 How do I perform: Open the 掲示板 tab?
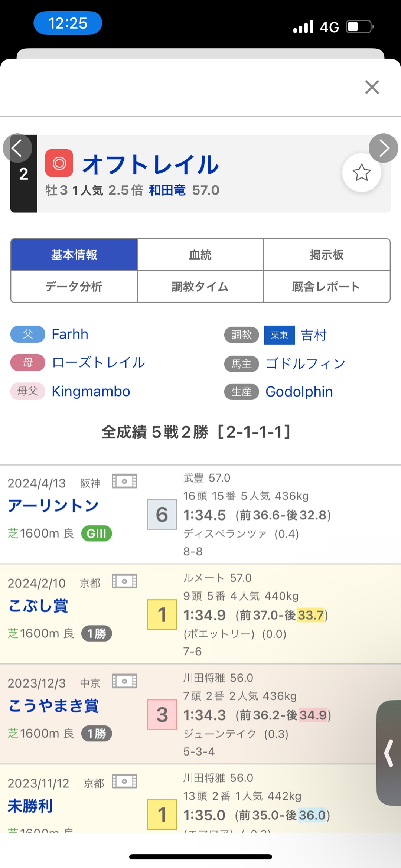coord(327,255)
